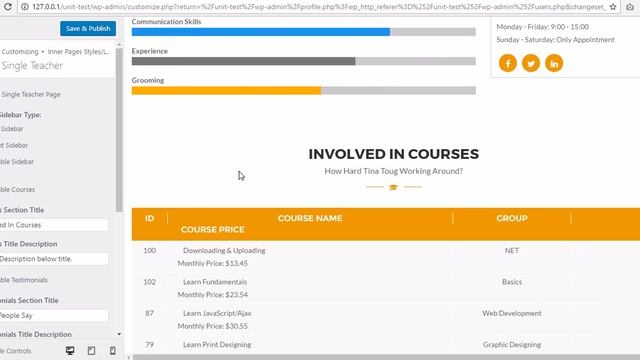Image resolution: width=640 pixels, height=360 pixels.
Task: Click Monthly Price: $13.45
Action: [213, 264]
